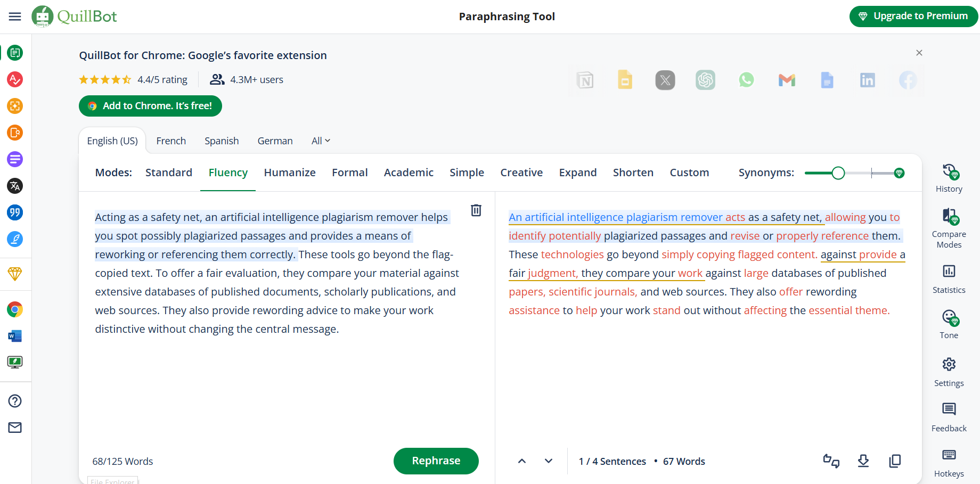
Task: Open the Grammar Checker in left sidebar
Action: [15, 79]
